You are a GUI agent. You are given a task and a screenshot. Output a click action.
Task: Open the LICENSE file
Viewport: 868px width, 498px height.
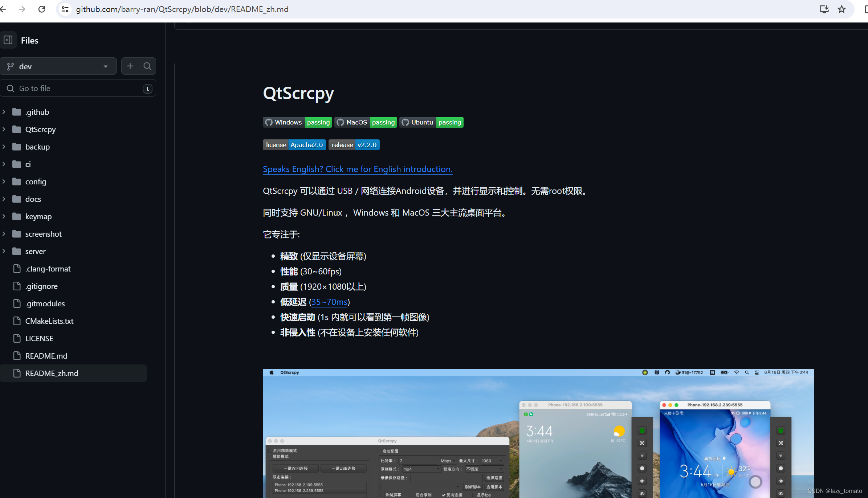pyautogui.click(x=39, y=338)
